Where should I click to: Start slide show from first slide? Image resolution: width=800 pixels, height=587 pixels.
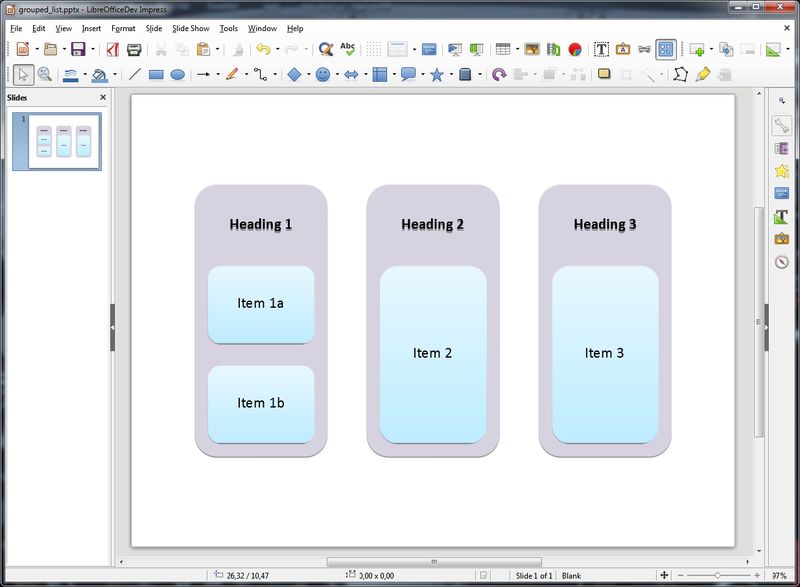point(455,49)
